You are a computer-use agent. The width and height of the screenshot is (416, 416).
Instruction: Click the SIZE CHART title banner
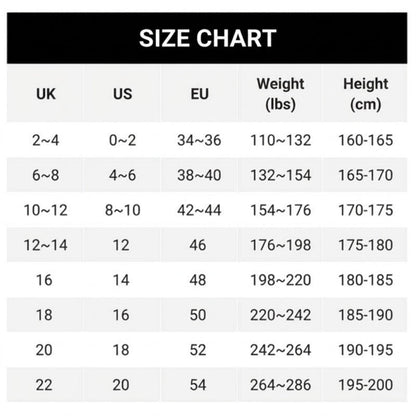tap(207, 38)
